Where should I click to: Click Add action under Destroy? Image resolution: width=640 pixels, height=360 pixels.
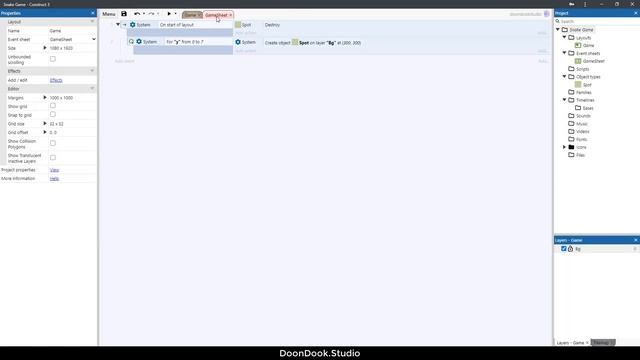coord(245,33)
